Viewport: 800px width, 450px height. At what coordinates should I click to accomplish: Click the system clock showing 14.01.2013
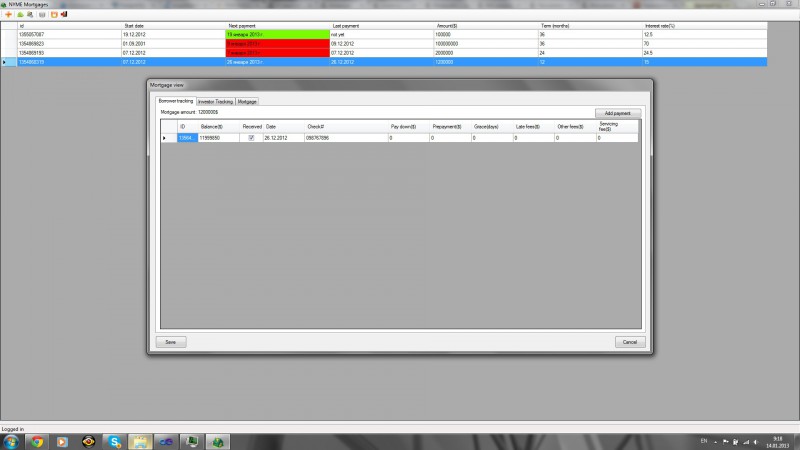(778, 442)
